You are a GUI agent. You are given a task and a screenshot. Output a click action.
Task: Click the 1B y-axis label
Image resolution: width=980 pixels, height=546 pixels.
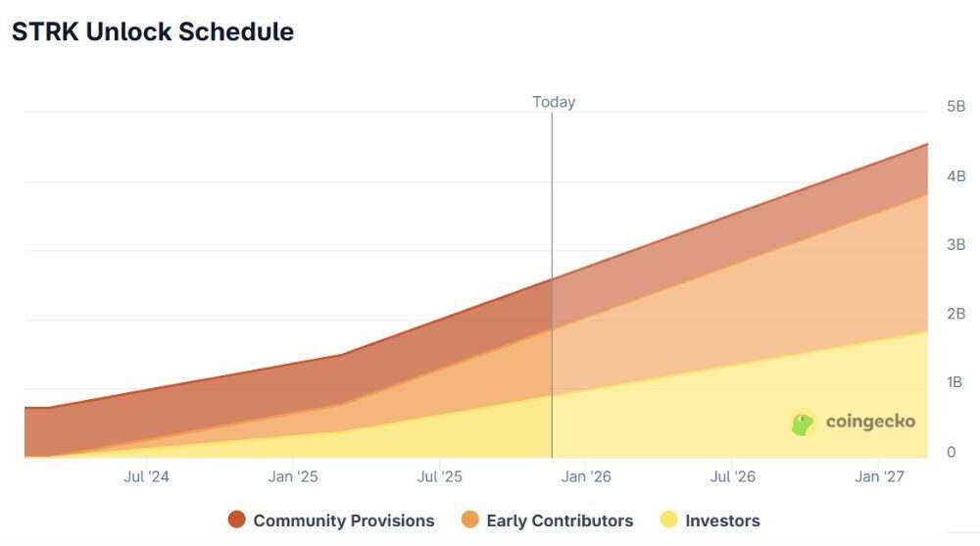955,382
